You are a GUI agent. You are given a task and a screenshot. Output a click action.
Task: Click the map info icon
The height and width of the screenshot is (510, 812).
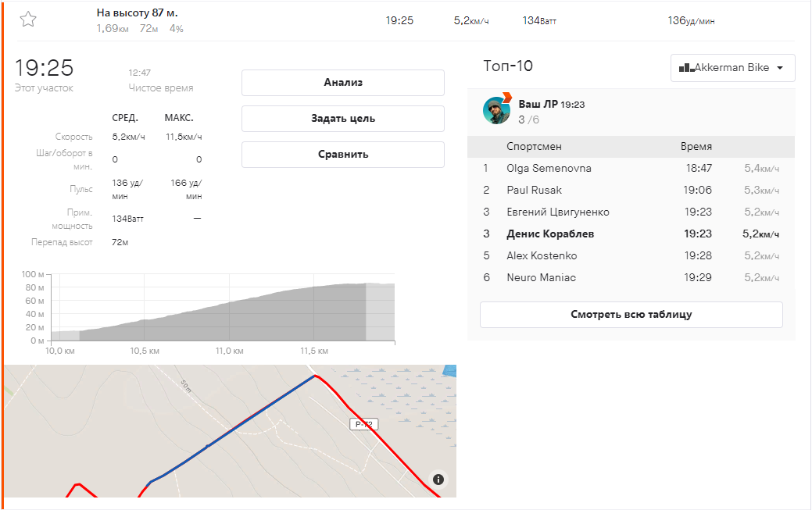coord(438,480)
